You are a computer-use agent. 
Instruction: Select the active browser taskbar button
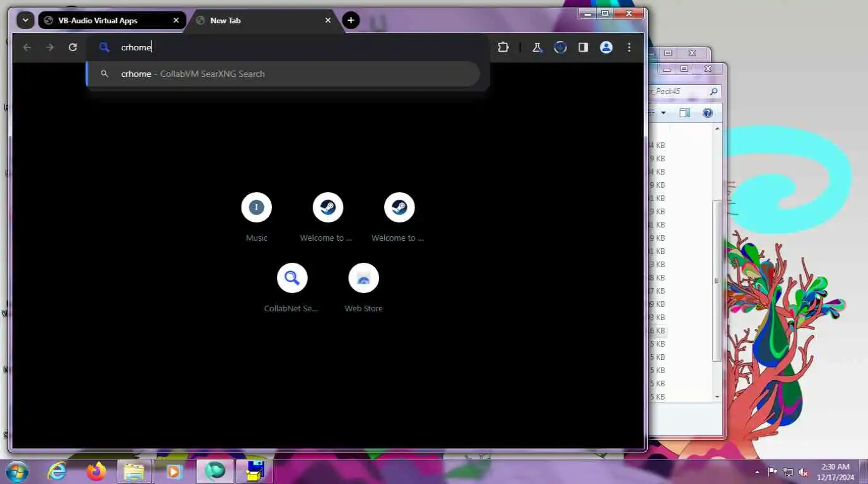215,471
